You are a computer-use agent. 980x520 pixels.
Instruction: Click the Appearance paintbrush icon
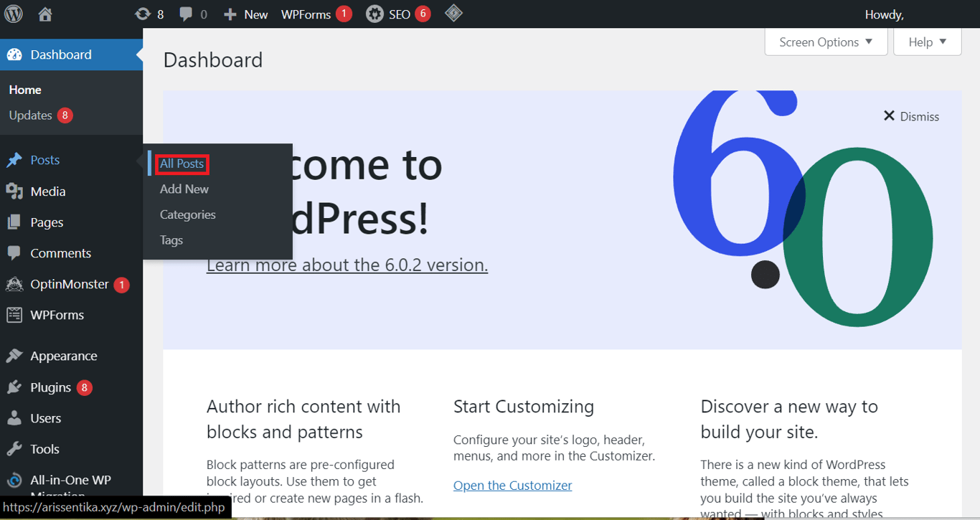click(x=15, y=355)
